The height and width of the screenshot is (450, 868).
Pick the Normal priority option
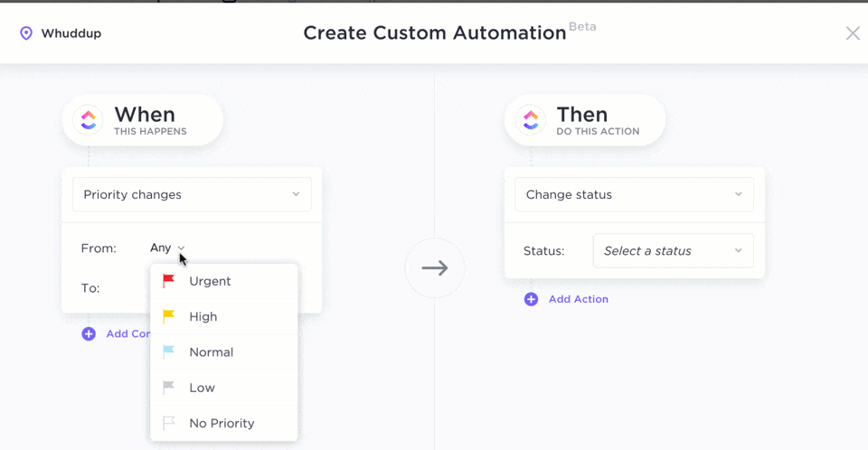click(x=212, y=352)
